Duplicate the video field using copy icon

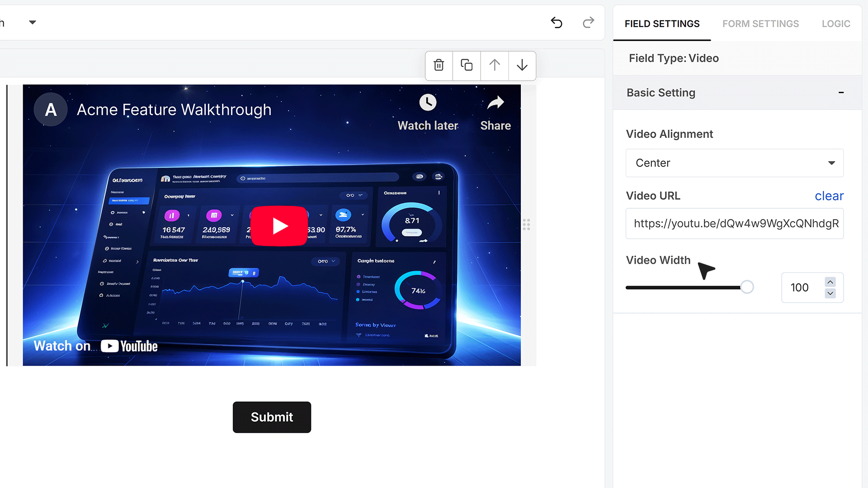click(467, 66)
